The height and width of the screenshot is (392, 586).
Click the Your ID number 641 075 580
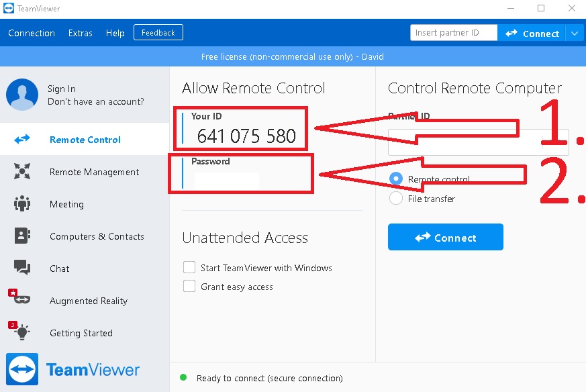(246, 136)
